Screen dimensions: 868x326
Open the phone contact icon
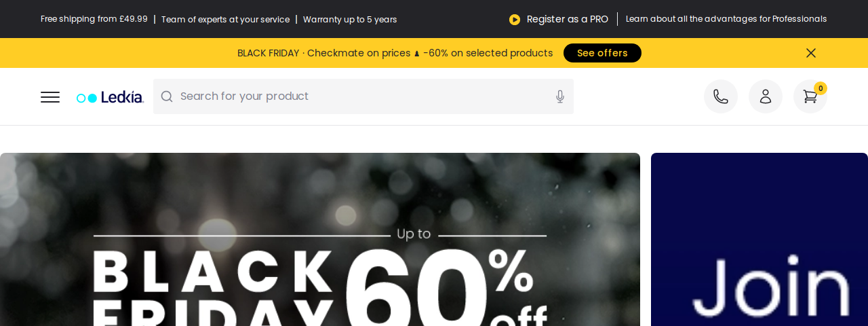click(x=721, y=96)
